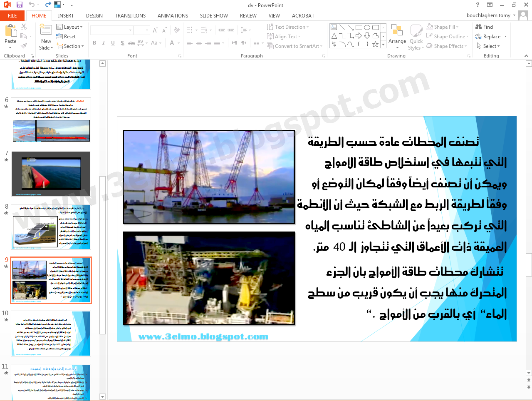Click the Next Slide double-arrow button
The image size is (532, 401).
(529, 387)
